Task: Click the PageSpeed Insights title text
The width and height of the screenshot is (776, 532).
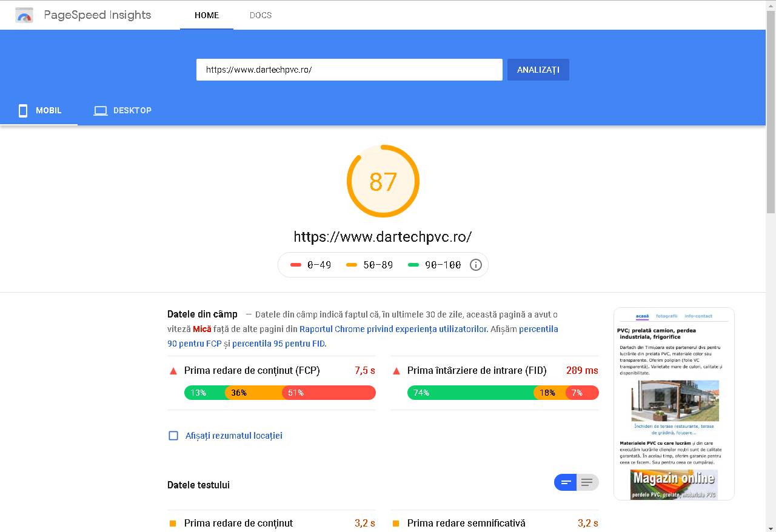Action: (98, 15)
